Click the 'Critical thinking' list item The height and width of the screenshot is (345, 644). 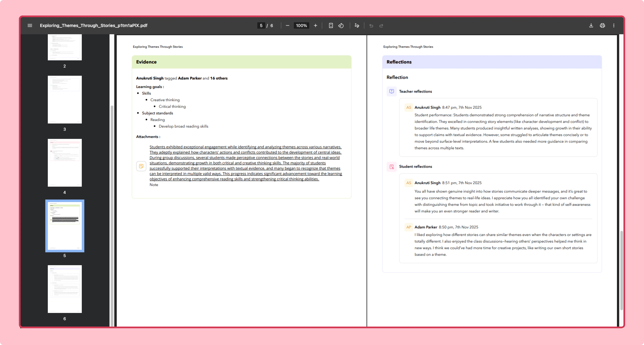[172, 106]
